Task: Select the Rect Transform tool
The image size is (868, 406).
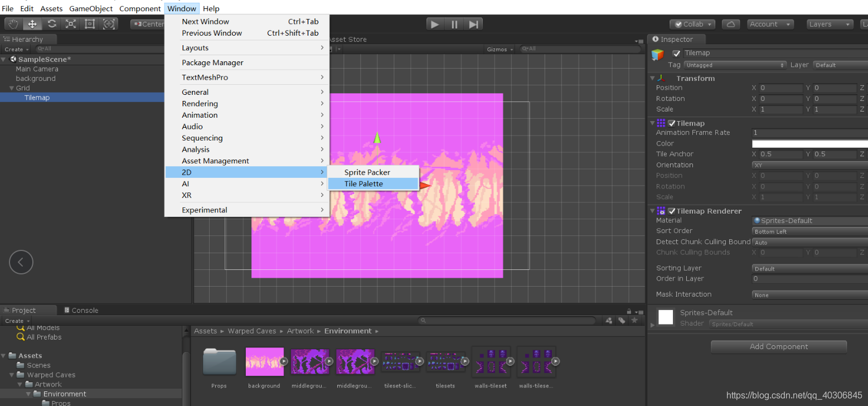Action: pyautogui.click(x=90, y=24)
